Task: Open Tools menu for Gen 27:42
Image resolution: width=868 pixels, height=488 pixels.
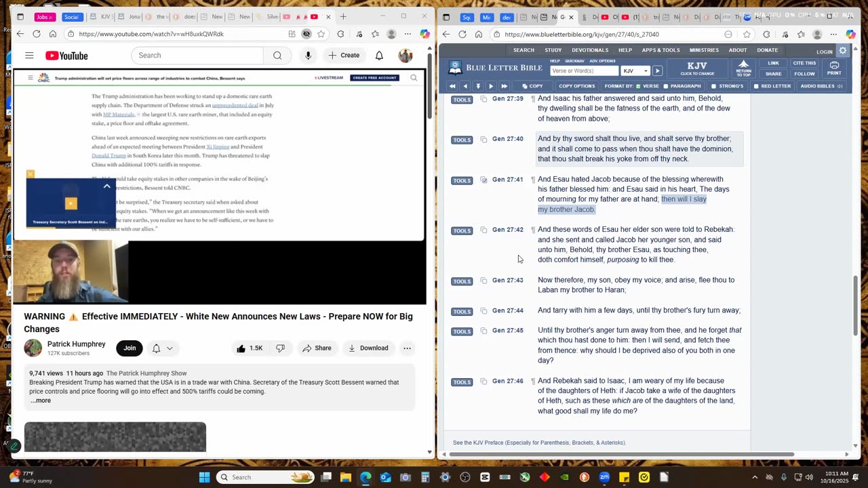Action: pyautogui.click(x=462, y=231)
